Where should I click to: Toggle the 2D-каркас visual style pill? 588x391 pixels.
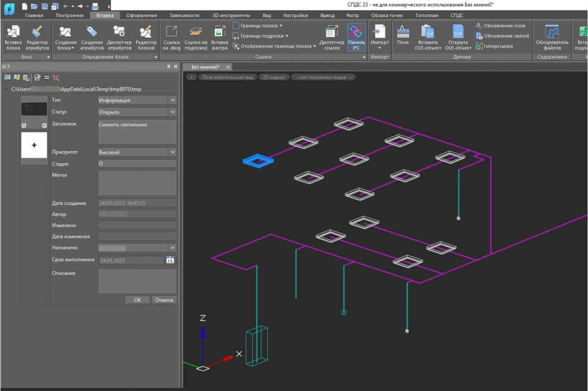[274, 77]
